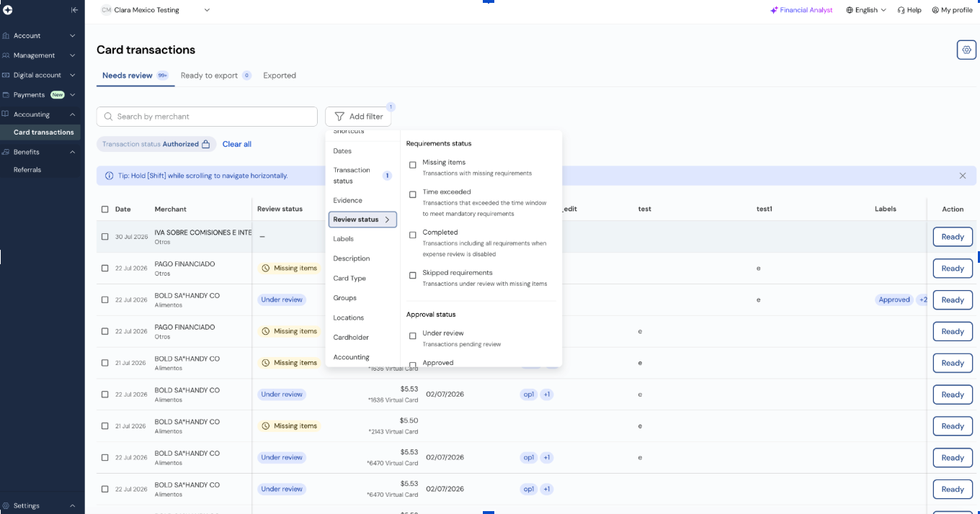980x514 pixels.
Task: Click the Search by merchant field
Action: coord(207,117)
